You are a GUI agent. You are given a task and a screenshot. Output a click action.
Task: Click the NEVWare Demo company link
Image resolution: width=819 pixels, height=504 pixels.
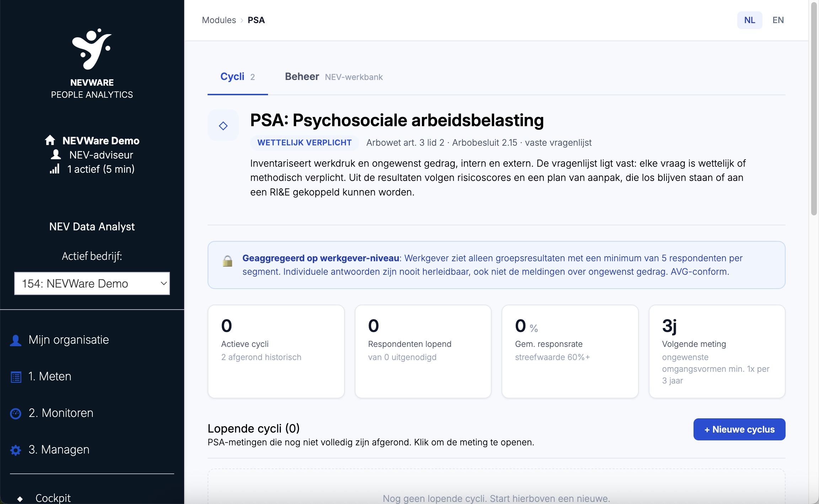tap(101, 141)
